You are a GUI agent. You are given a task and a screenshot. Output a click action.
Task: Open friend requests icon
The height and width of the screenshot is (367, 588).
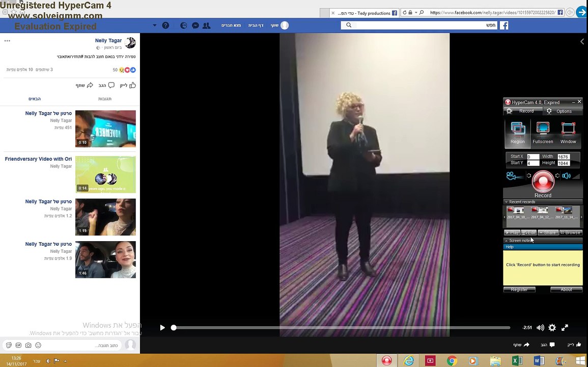pyautogui.click(x=206, y=25)
